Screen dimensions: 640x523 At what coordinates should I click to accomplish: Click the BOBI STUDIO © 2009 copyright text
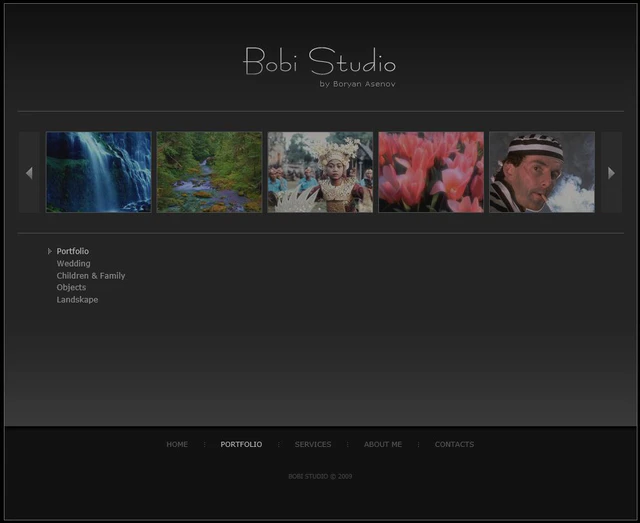tap(320, 476)
